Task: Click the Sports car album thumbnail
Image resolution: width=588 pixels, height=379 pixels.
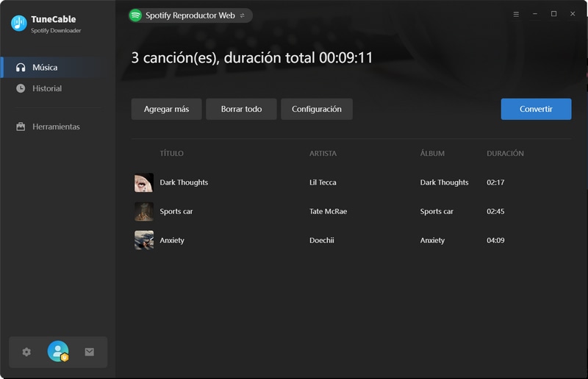Action: [144, 211]
